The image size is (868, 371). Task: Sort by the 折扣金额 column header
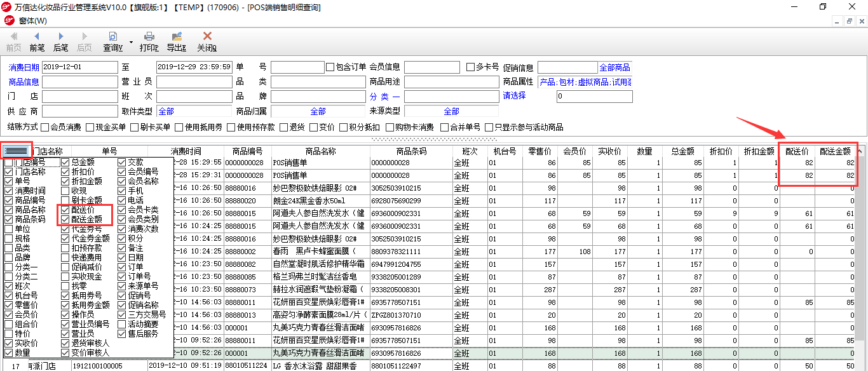759,151
